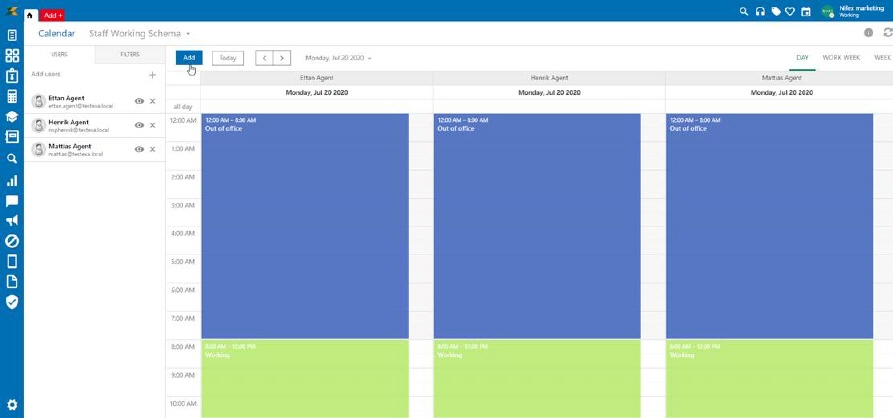
Task: Click the blue Add button
Action: pos(189,58)
